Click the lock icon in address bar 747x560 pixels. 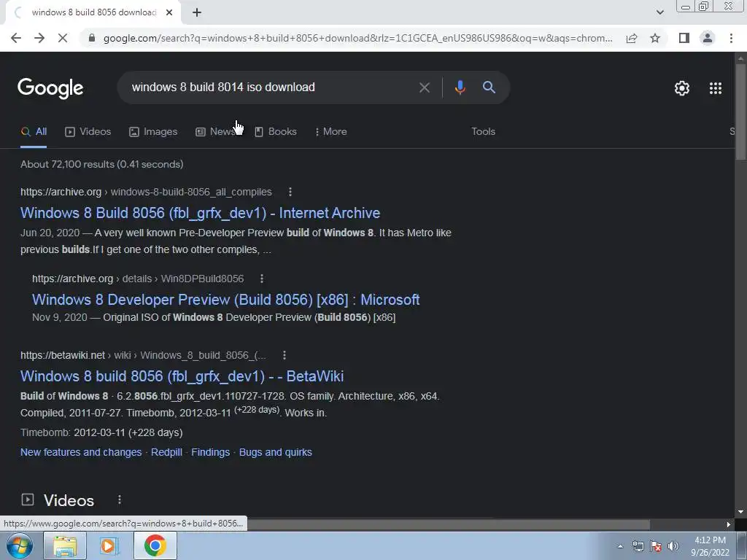[x=92, y=38]
